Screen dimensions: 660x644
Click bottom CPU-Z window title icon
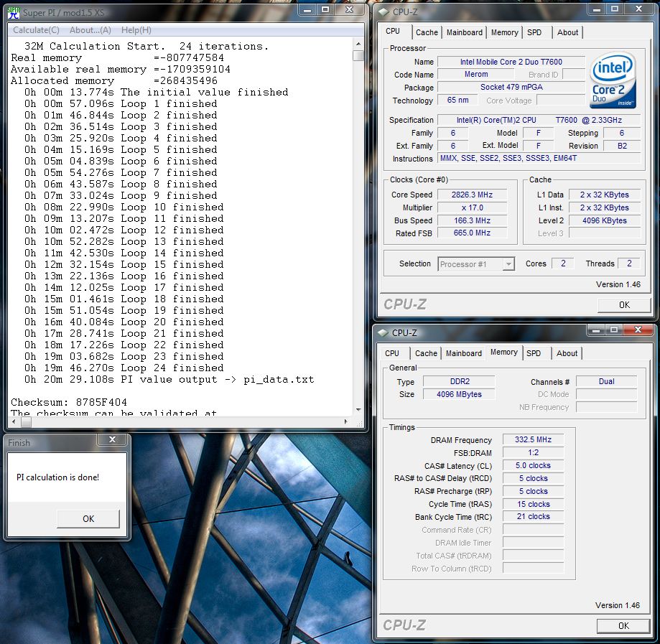[383, 333]
